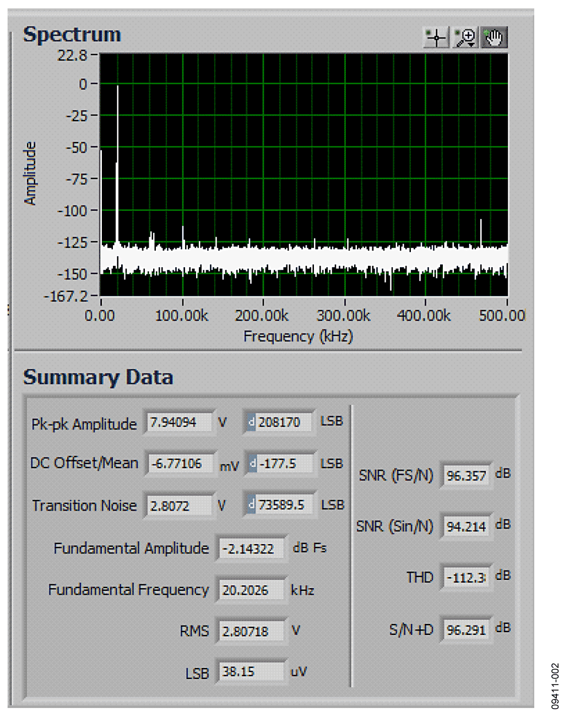
Task: Click the fundamental peak near 20 kHz
Action: click(117, 165)
